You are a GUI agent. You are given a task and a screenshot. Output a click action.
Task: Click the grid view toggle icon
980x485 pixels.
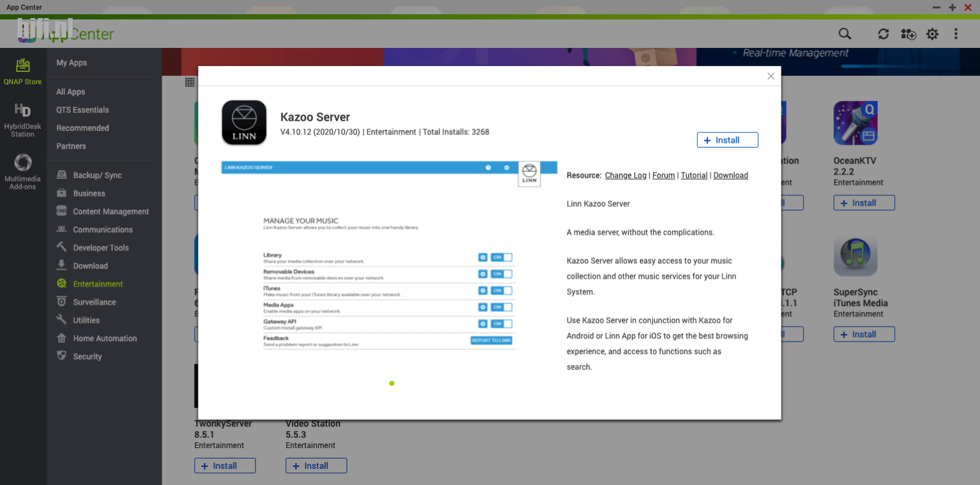[x=190, y=82]
